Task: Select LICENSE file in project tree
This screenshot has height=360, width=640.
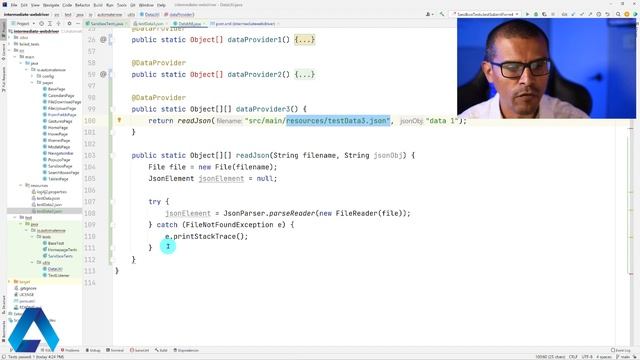Action: 27,295
